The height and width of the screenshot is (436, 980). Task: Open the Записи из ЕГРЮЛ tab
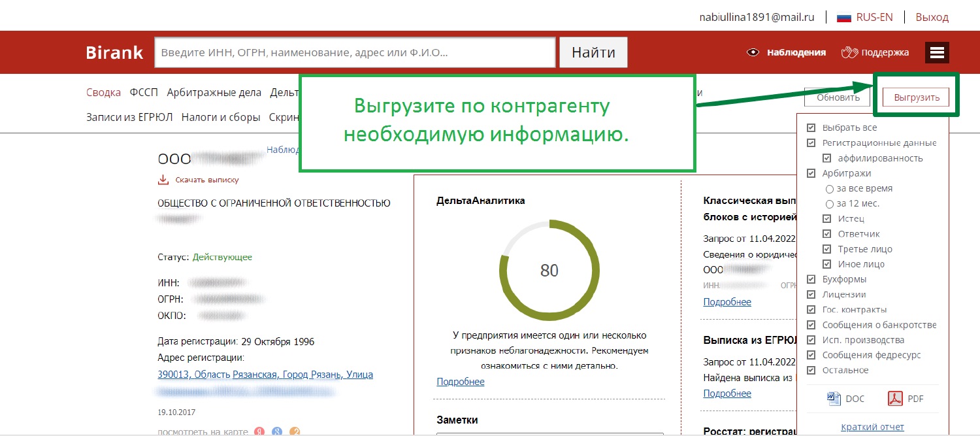click(x=129, y=118)
